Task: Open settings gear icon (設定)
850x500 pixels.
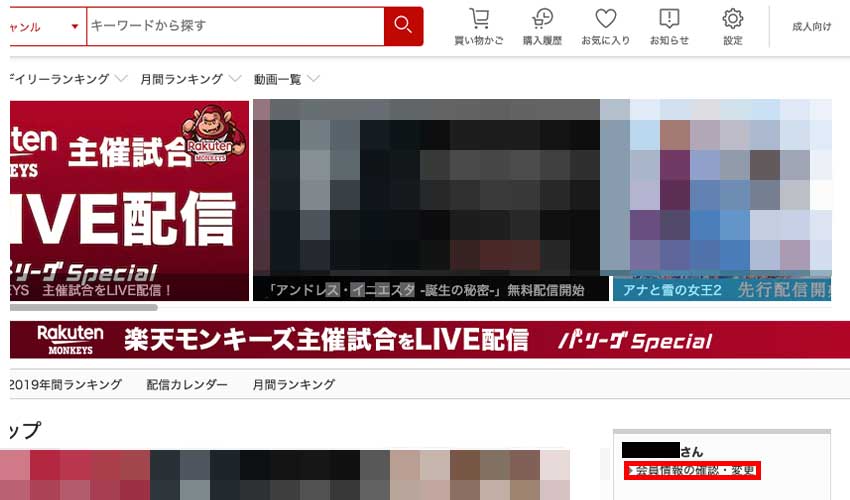Action: click(733, 27)
